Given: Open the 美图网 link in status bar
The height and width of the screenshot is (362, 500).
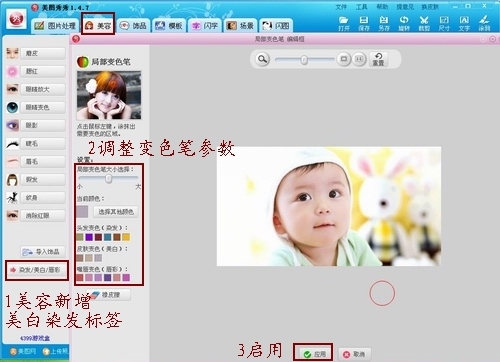Looking at the screenshot, I should click(x=23, y=351).
